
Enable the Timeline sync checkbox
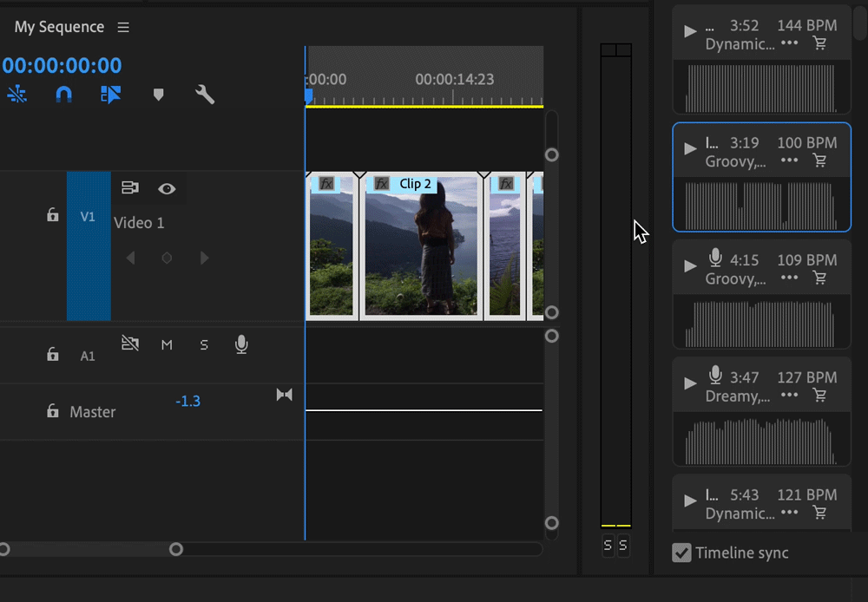coord(682,553)
